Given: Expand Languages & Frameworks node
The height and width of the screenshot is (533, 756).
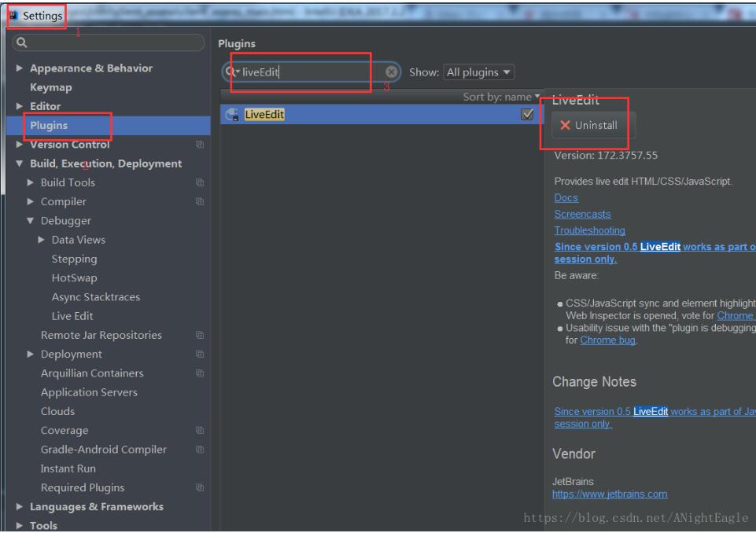Looking at the screenshot, I should click(x=20, y=506).
